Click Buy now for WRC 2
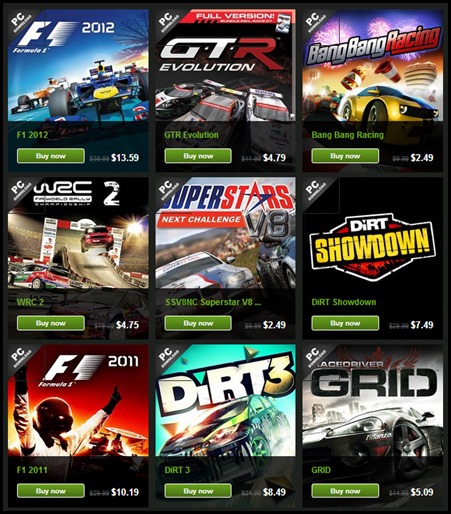This screenshot has width=451, height=514. click(51, 323)
